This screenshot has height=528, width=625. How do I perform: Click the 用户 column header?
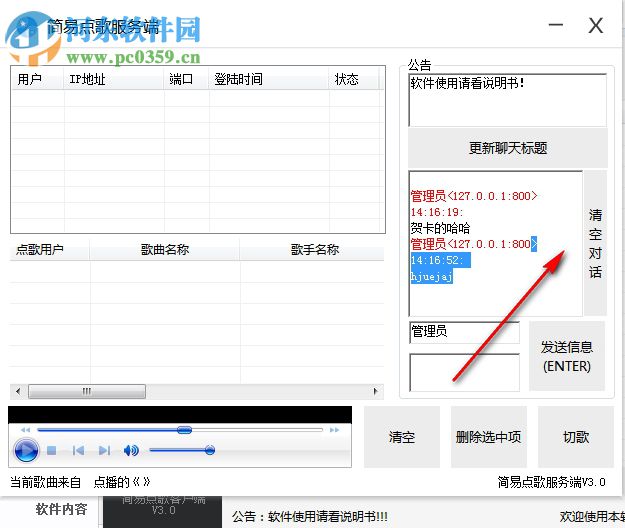pos(38,79)
